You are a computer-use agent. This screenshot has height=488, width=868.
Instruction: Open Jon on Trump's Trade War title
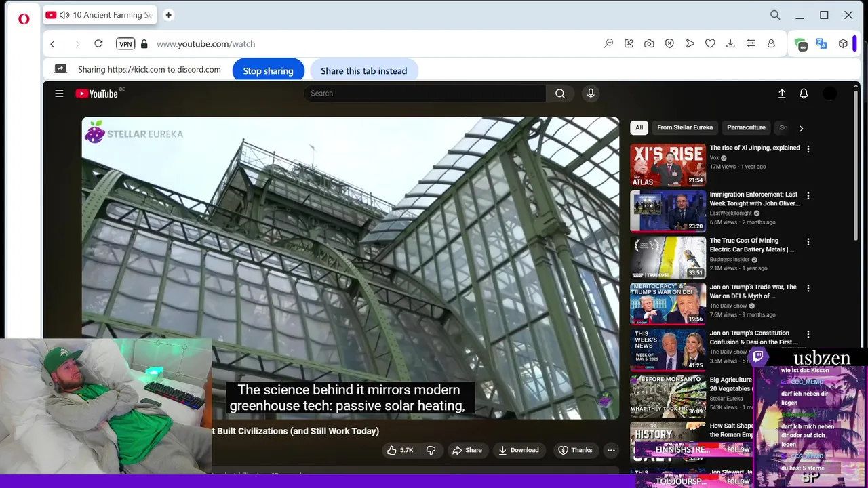(753, 291)
